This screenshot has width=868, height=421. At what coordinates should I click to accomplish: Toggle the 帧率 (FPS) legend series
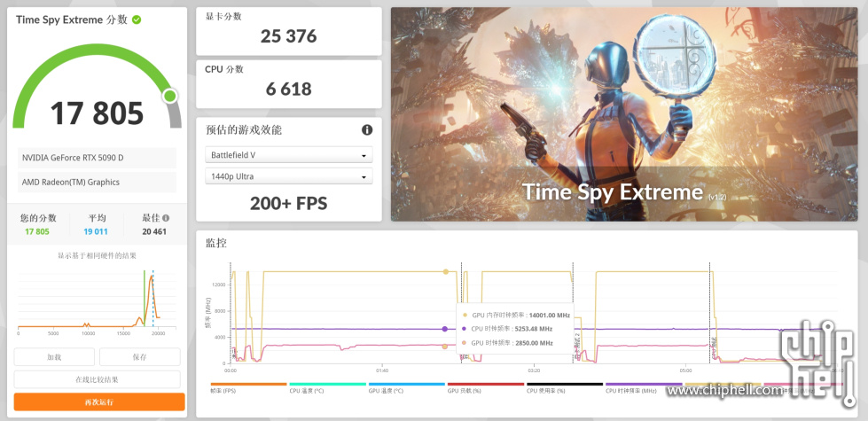pos(248,387)
